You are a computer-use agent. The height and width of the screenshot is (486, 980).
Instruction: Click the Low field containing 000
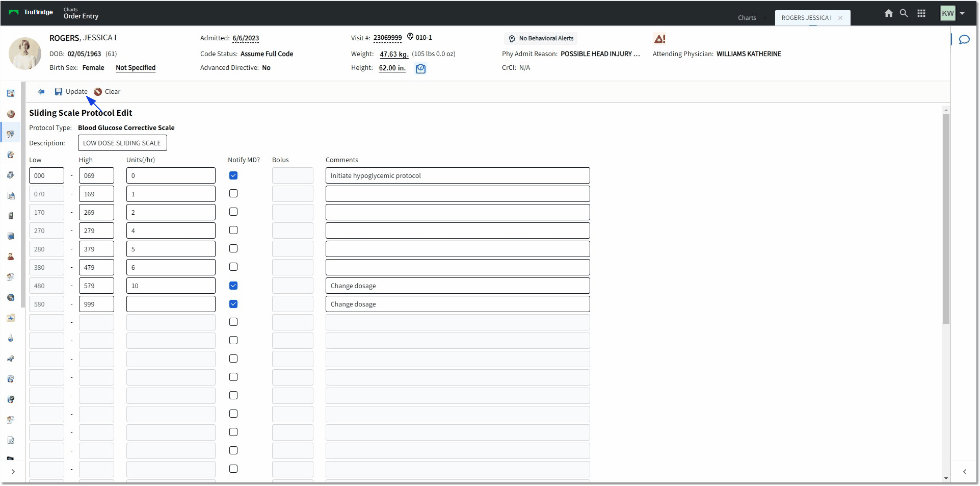pyautogui.click(x=46, y=175)
